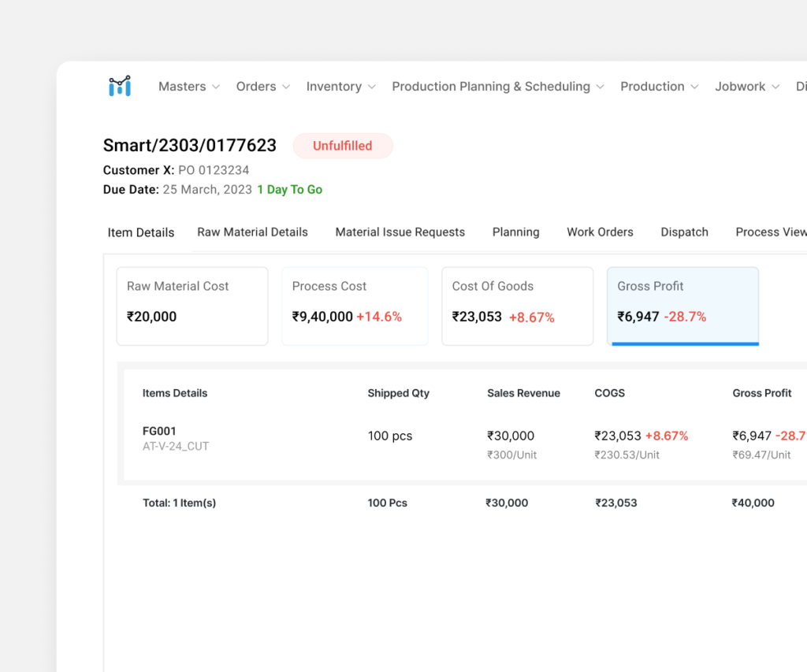Screen dimensions: 807x672
Task: Click the Shipped Qty column header
Action: point(398,393)
